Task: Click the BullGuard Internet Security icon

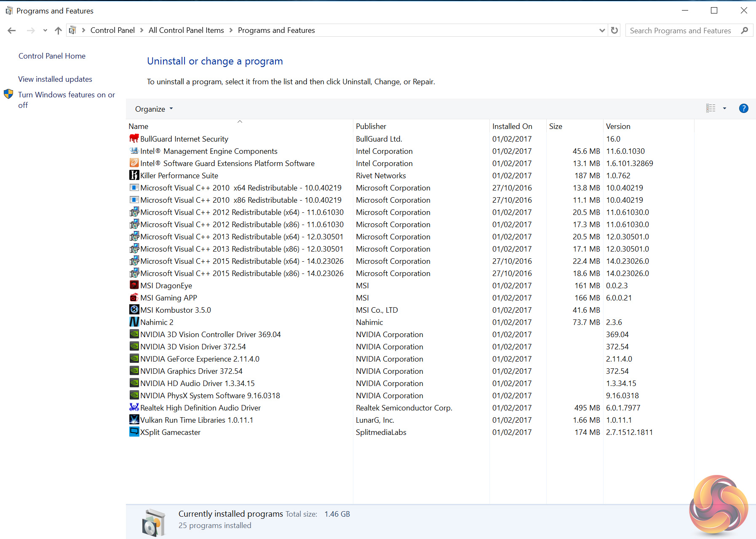Action: 134,139
